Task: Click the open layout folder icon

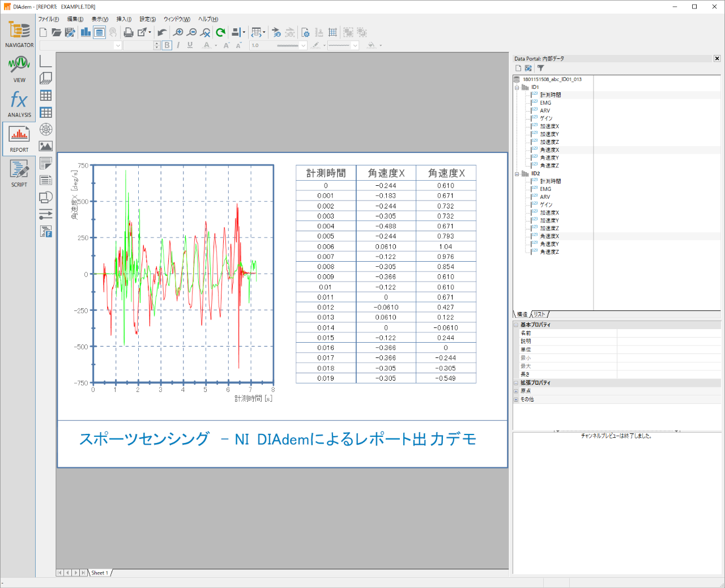Action: pos(57,32)
